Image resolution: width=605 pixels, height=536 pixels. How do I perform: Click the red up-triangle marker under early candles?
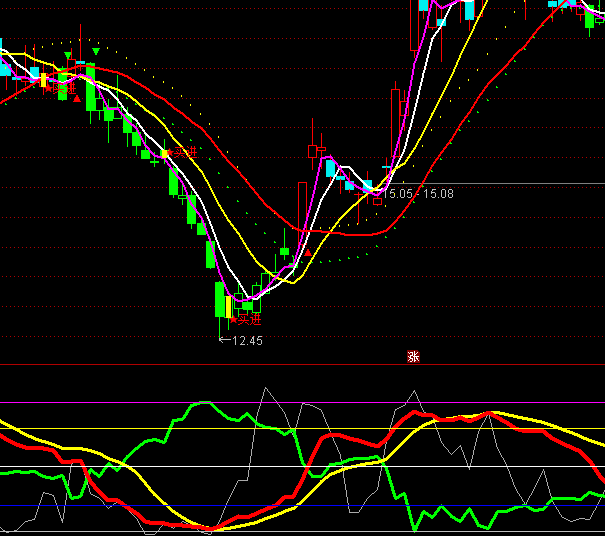pos(77,99)
